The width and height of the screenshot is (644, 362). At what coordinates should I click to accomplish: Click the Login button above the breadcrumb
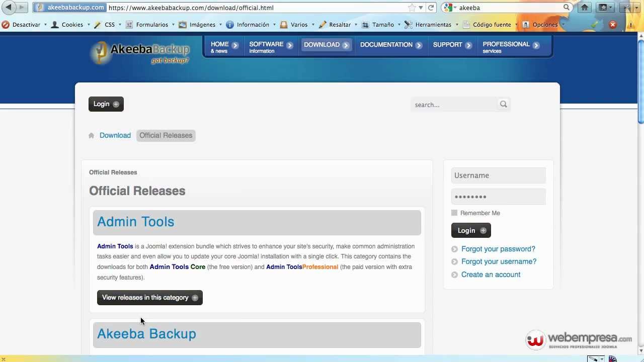point(106,104)
